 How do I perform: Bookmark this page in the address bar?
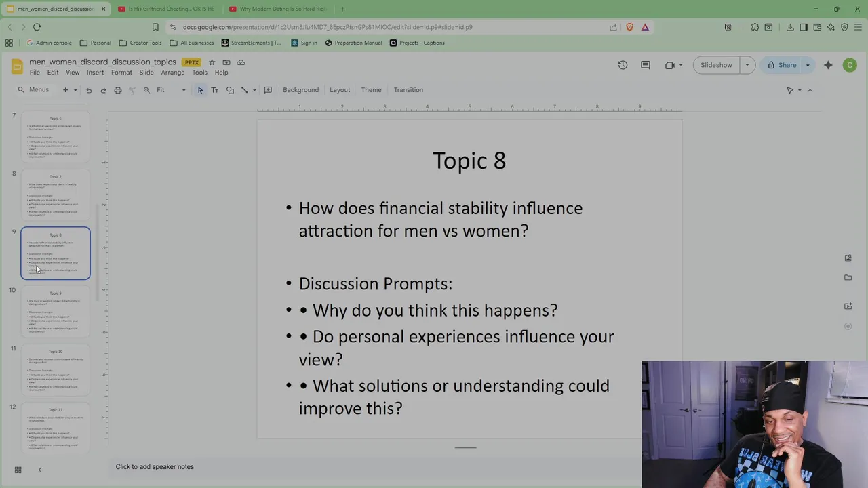[155, 27]
